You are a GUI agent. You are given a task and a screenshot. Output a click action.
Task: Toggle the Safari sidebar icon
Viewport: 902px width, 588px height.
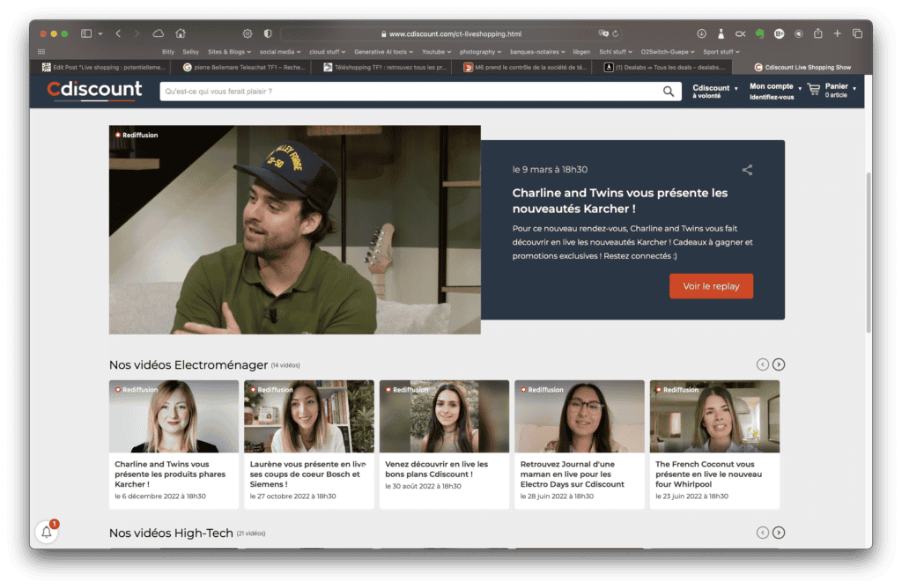click(x=86, y=33)
